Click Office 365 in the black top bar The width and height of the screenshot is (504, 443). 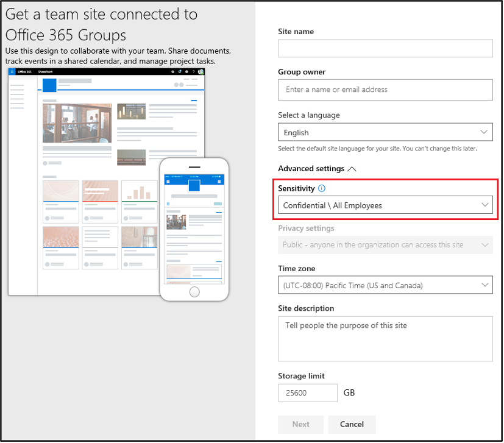(24, 71)
